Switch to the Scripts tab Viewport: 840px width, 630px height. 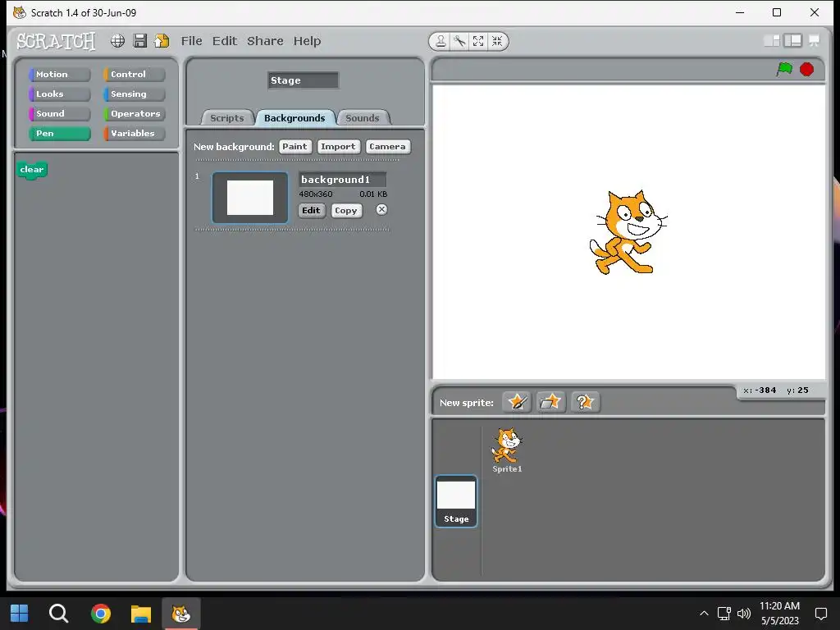227,118
